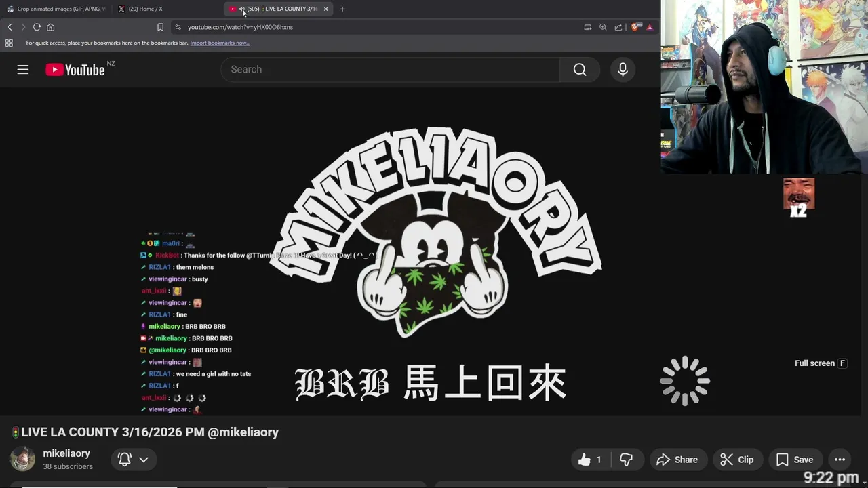Go forward in browser history
The height and width of the screenshot is (488, 868).
(23, 27)
